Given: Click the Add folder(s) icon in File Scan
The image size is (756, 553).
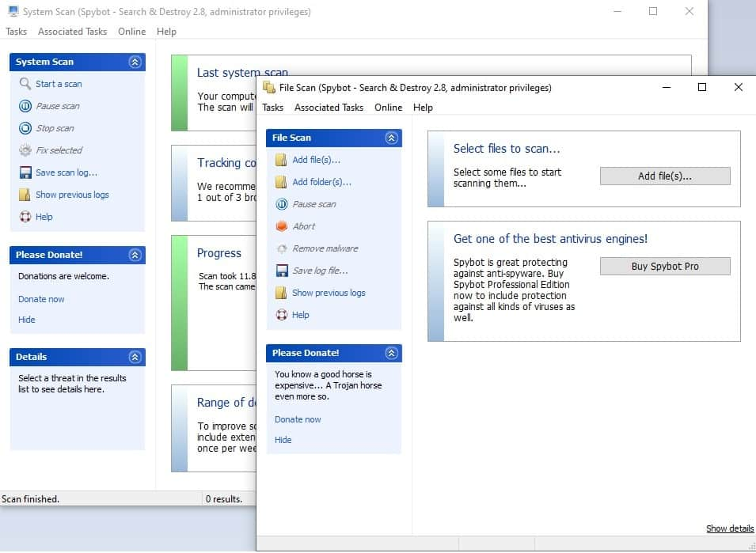Looking at the screenshot, I should (x=282, y=182).
